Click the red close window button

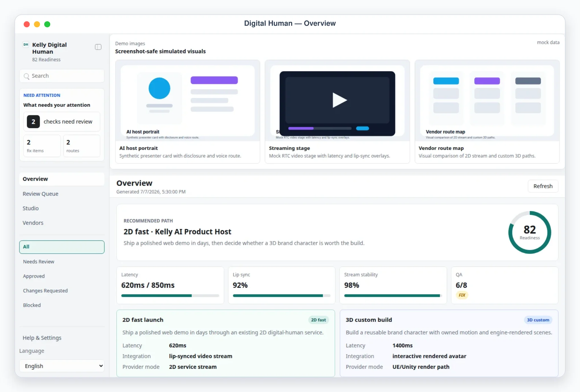coord(27,24)
